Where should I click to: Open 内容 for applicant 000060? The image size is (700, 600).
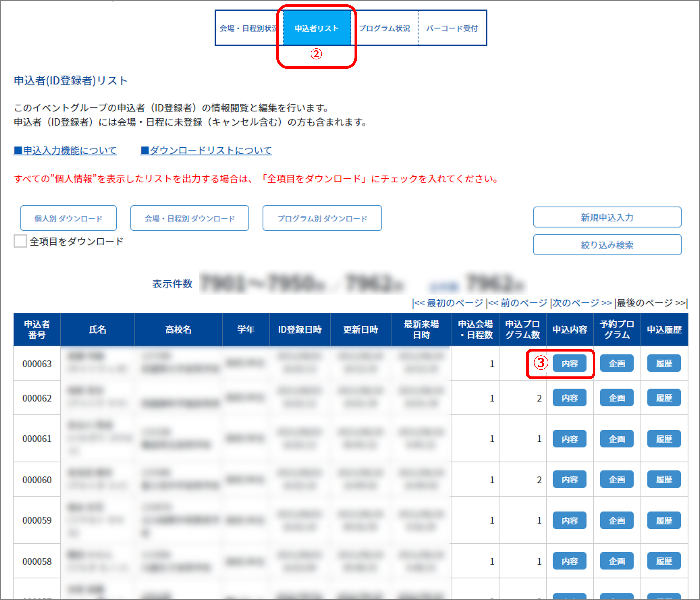click(570, 479)
